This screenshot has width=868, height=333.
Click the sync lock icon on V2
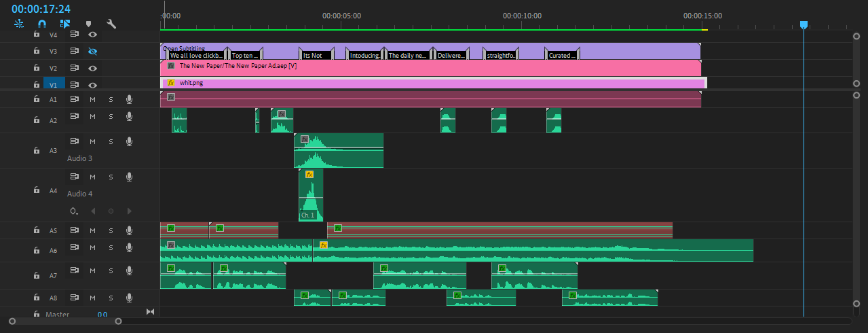(x=75, y=68)
